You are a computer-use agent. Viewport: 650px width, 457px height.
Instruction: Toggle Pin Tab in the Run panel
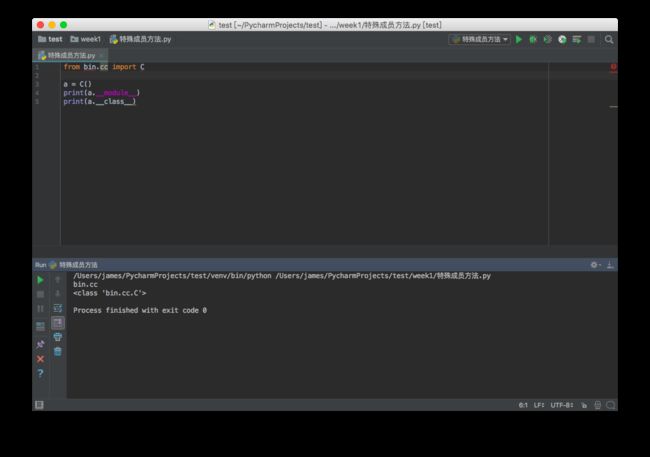click(x=40, y=344)
